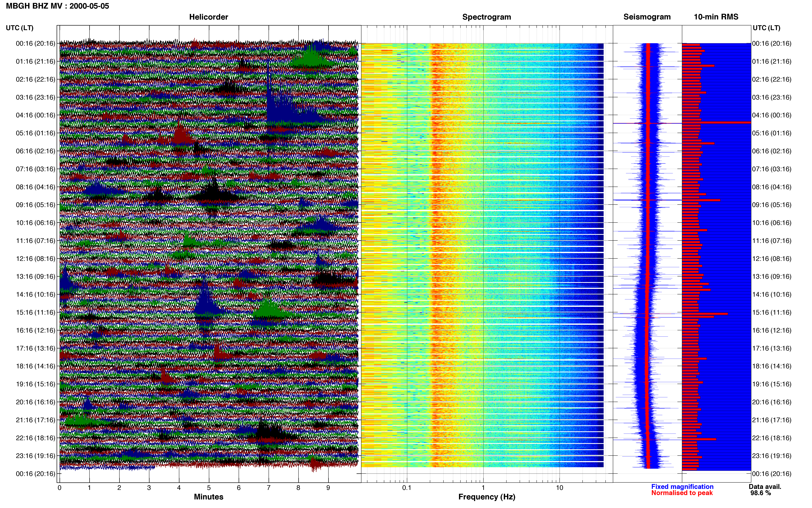Click Helicorder time label 16:16 (12:16)

(x=35, y=331)
